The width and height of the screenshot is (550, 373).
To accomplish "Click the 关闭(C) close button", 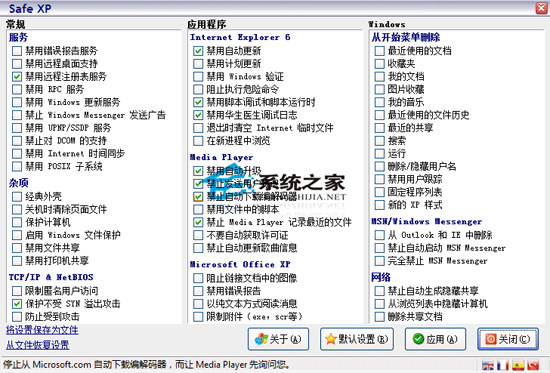I will tap(508, 339).
